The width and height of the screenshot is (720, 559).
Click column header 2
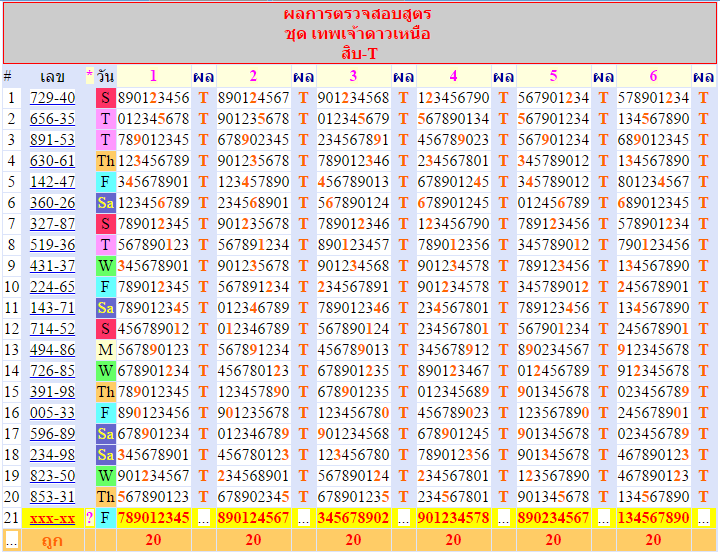[x=253, y=76]
